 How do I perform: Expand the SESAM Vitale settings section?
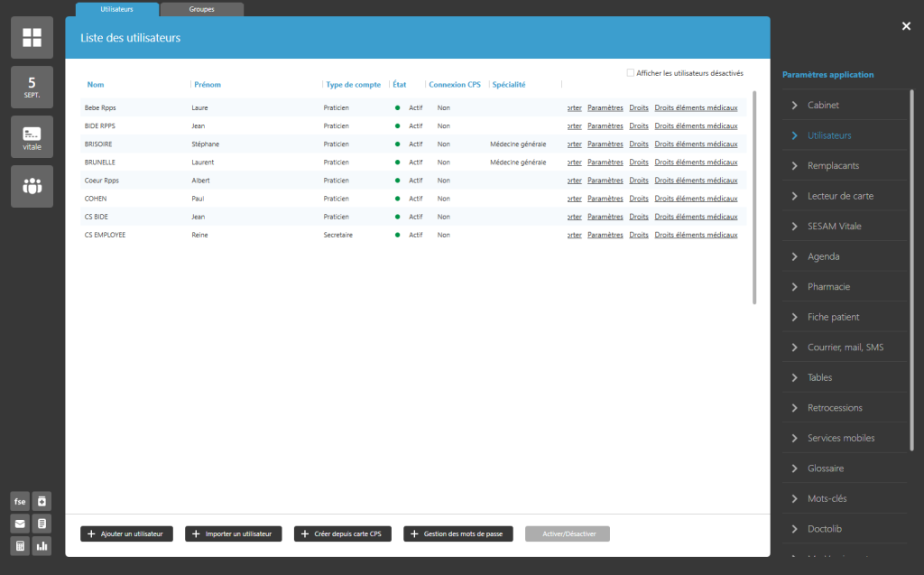[834, 227]
